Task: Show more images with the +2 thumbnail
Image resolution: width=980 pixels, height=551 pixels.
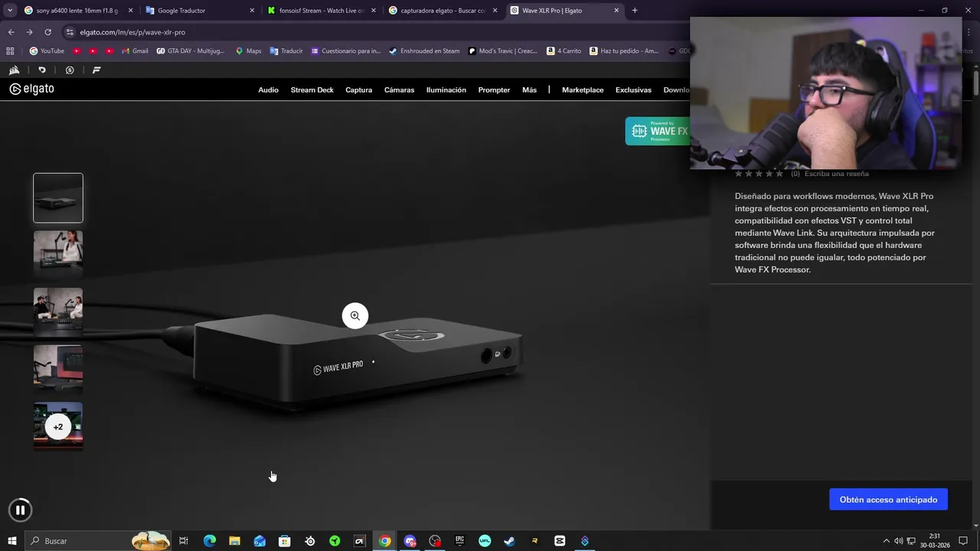Action: pos(58,426)
